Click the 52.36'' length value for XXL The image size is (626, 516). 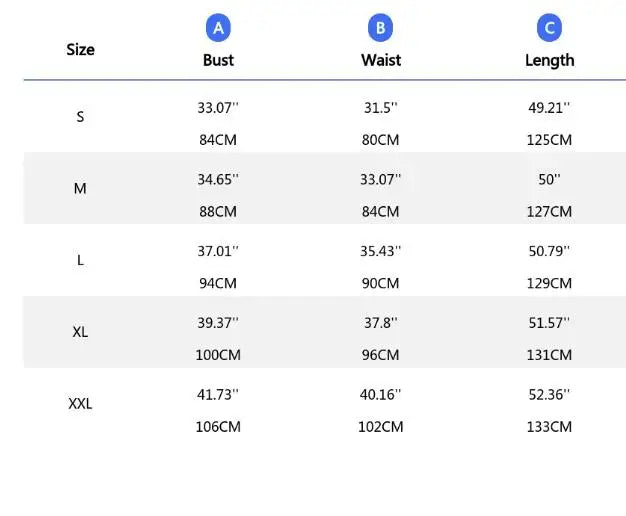(x=549, y=395)
